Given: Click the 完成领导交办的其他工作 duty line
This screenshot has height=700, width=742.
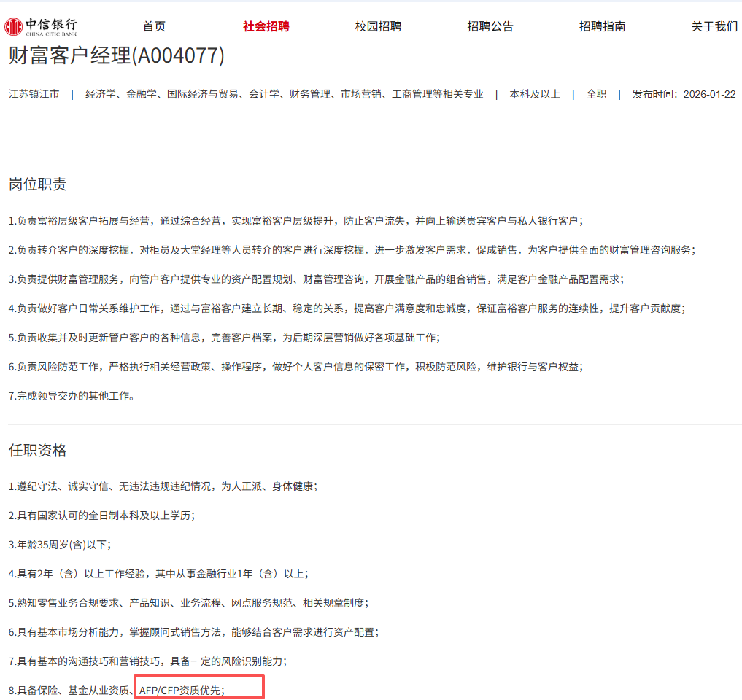Looking at the screenshot, I should 72,396.
